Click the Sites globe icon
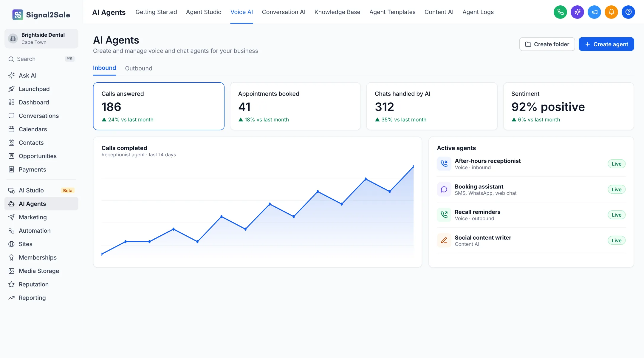 point(11,244)
